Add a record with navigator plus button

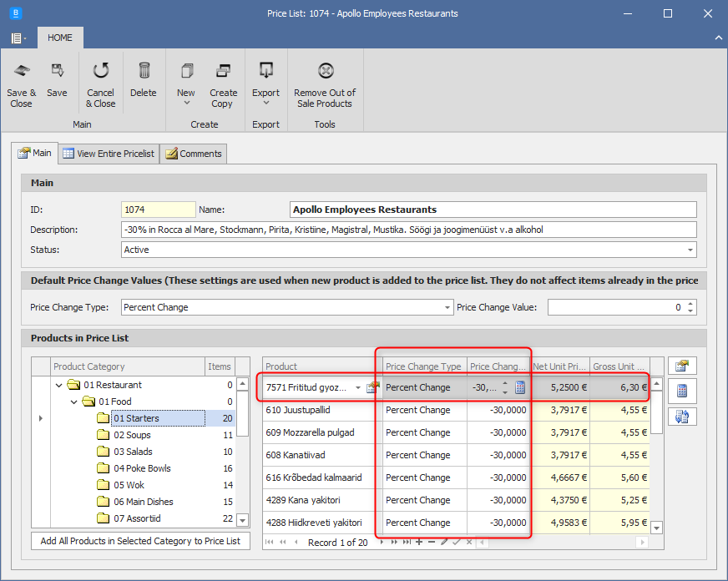419,542
